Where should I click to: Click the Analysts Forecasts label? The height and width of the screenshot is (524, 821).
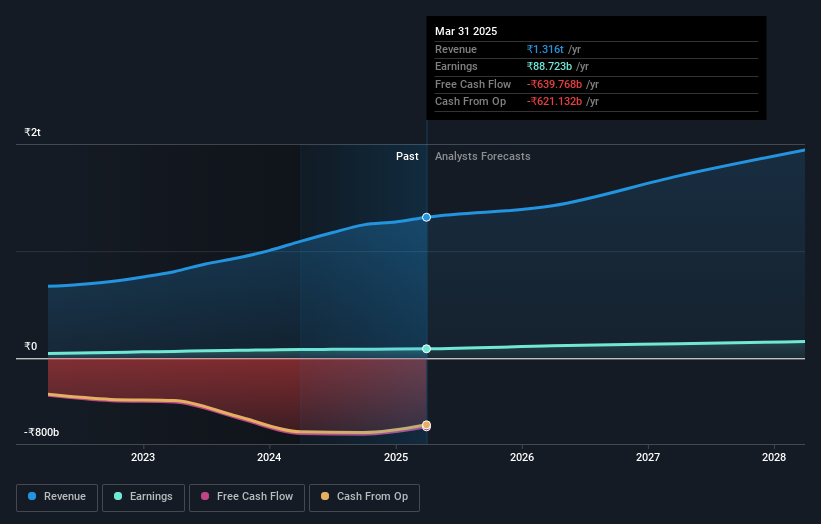482,156
